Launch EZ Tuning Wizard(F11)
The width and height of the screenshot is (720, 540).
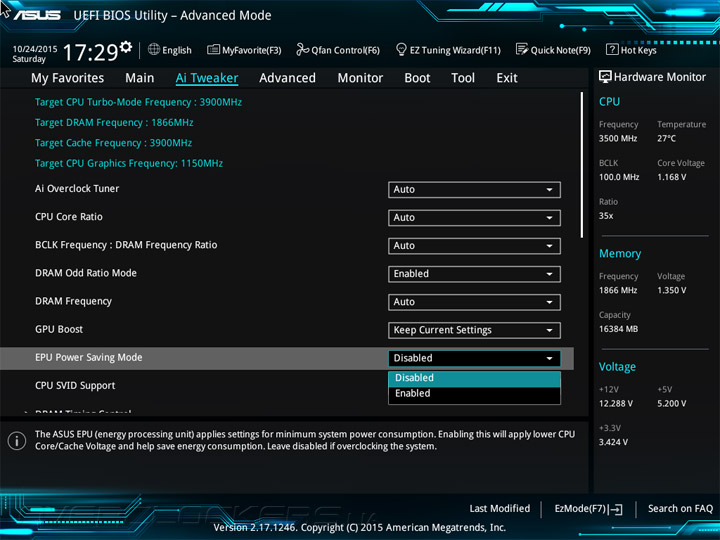(448, 50)
